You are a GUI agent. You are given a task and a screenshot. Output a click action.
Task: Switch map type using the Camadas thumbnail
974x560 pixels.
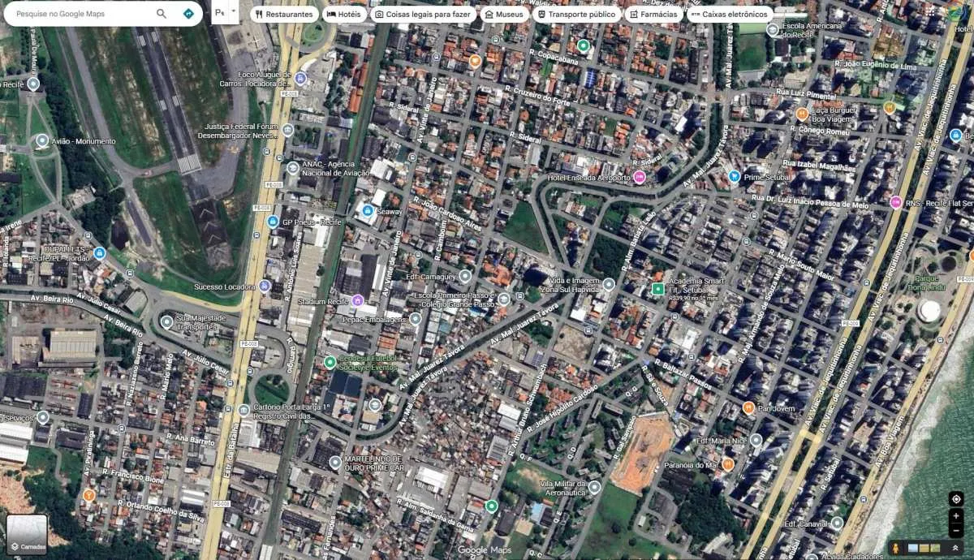tap(27, 533)
